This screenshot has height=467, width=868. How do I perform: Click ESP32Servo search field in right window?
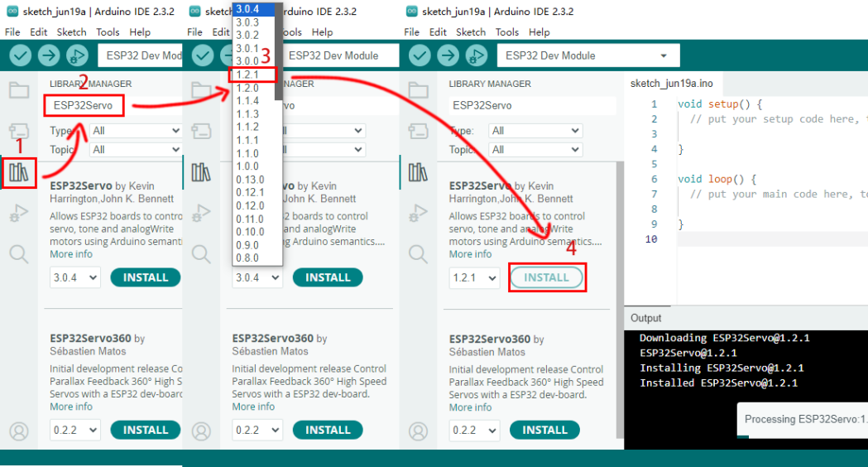(x=532, y=105)
